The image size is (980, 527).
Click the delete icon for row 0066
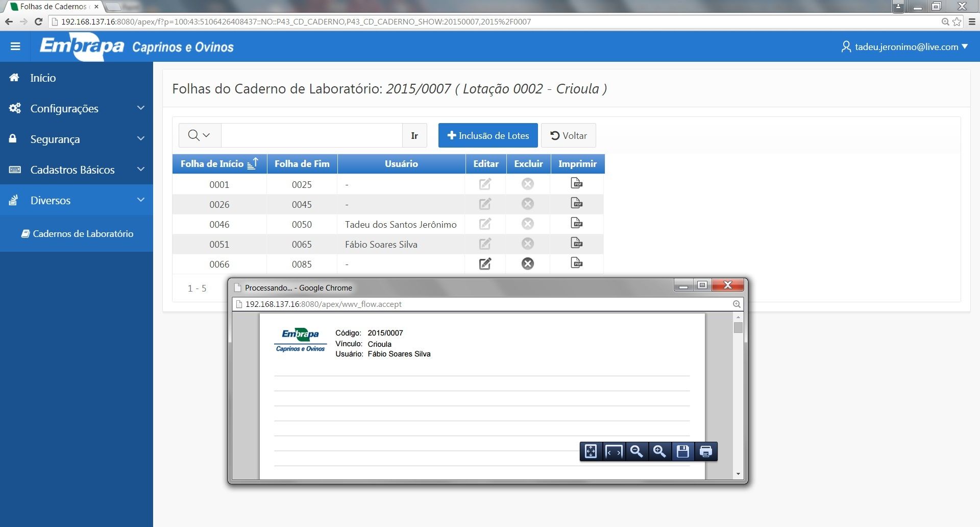528,263
